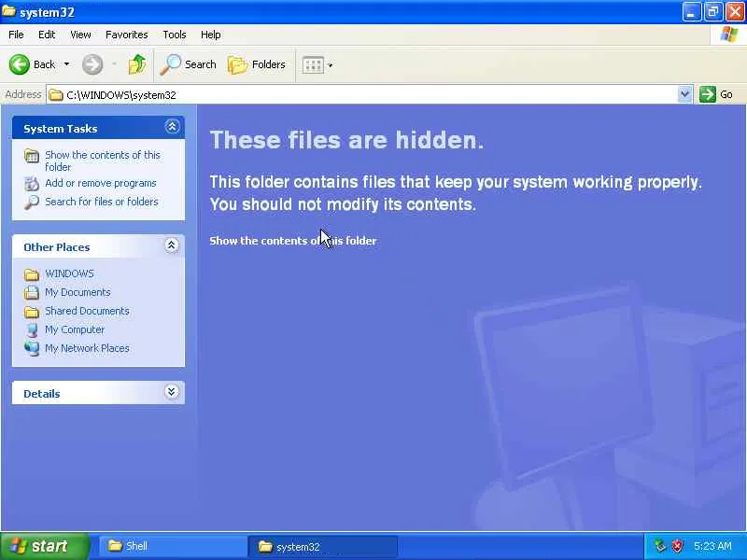Screen dimensions: 747x560
Task: Click the network tray icon
Action: tap(660, 546)
